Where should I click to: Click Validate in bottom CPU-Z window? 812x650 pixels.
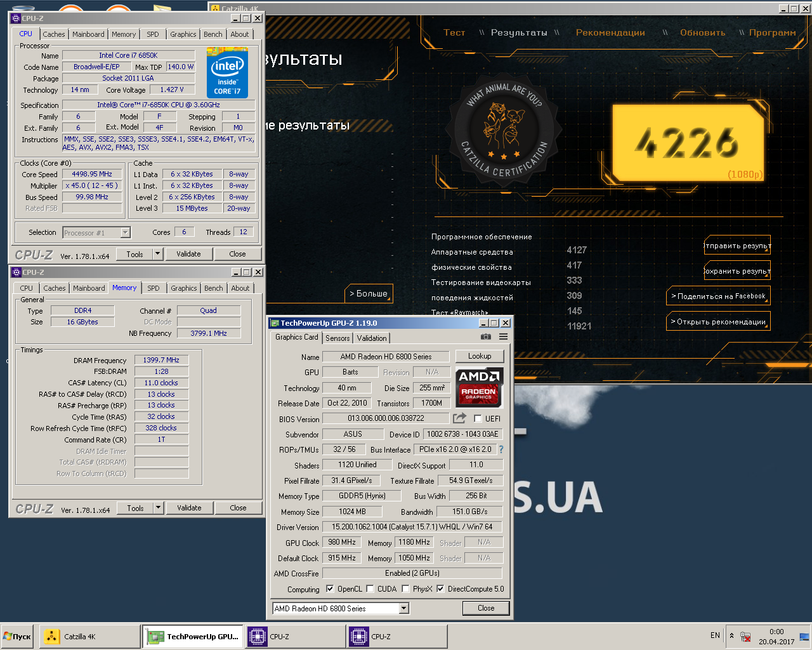(189, 508)
